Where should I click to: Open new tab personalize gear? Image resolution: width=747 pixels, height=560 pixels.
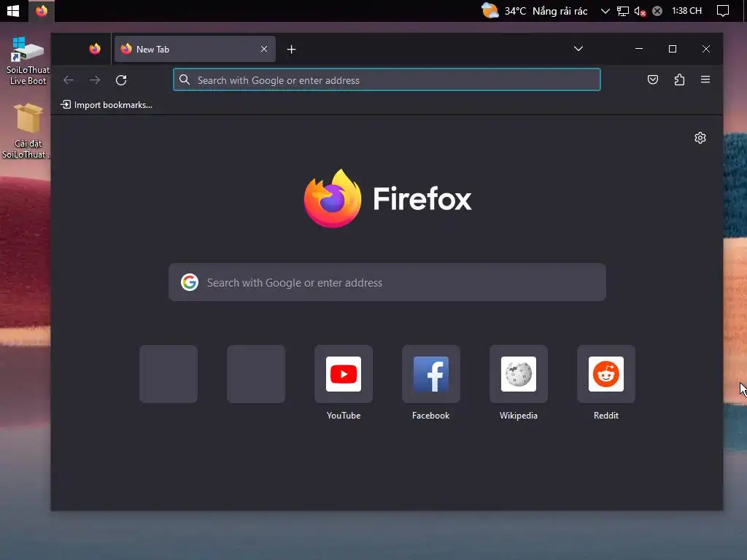[700, 138]
